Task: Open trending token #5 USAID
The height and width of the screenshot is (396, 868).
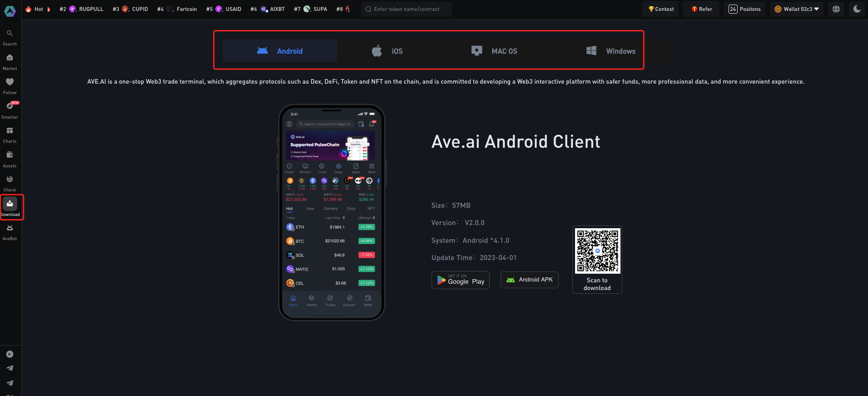Action: [224, 9]
